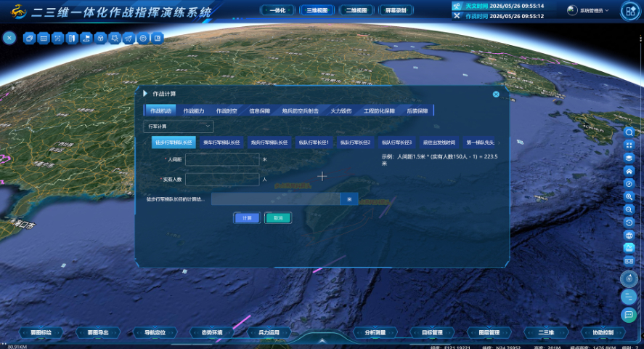Click the last panel-layout toolbar icon
This screenshot has height=349, width=644.
[x=158, y=39]
